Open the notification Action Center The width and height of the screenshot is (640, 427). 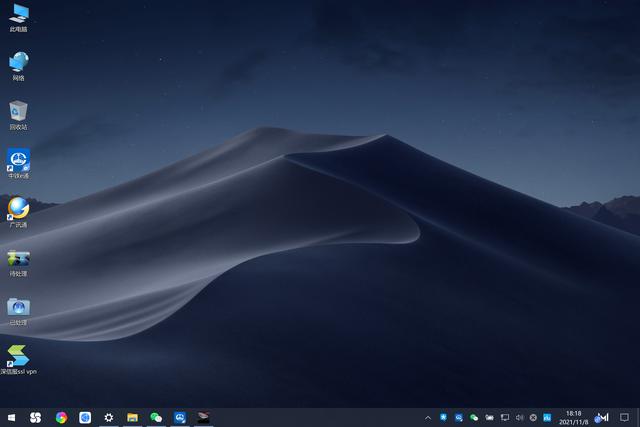click(624, 418)
